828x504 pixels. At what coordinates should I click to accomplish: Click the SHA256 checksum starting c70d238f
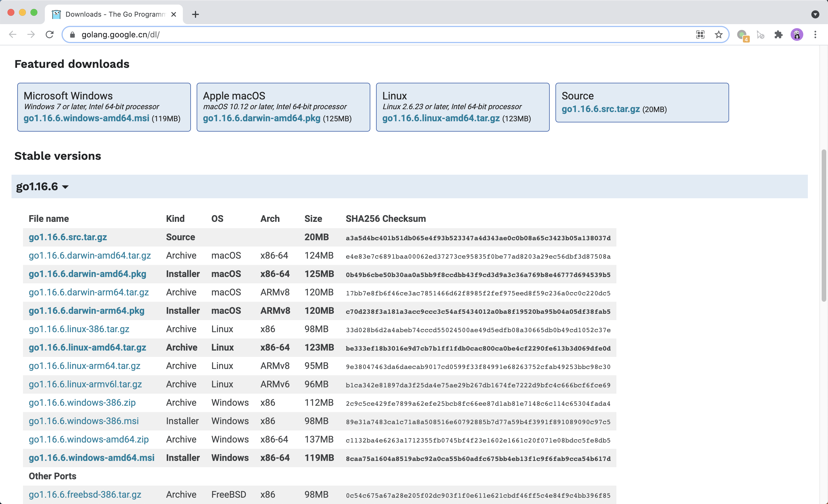point(478,311)
